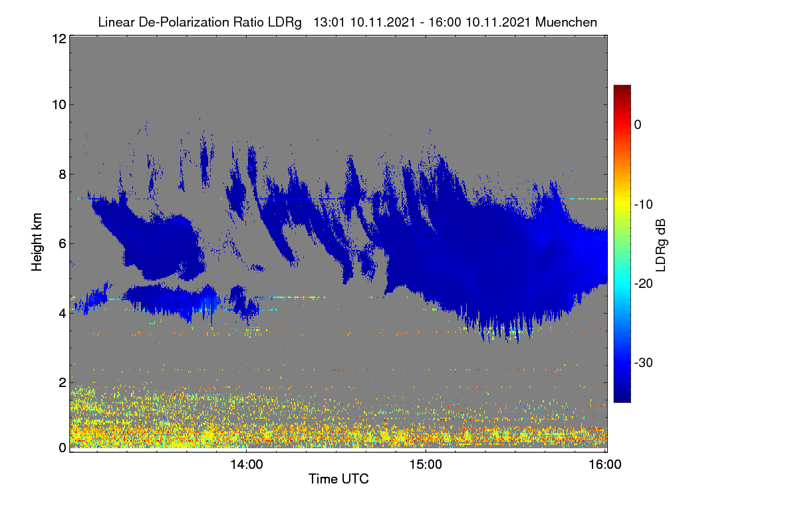Click the yellow section of the colorbar
The width and height of the screenshot is (798, 532).
tap(622, 199)
